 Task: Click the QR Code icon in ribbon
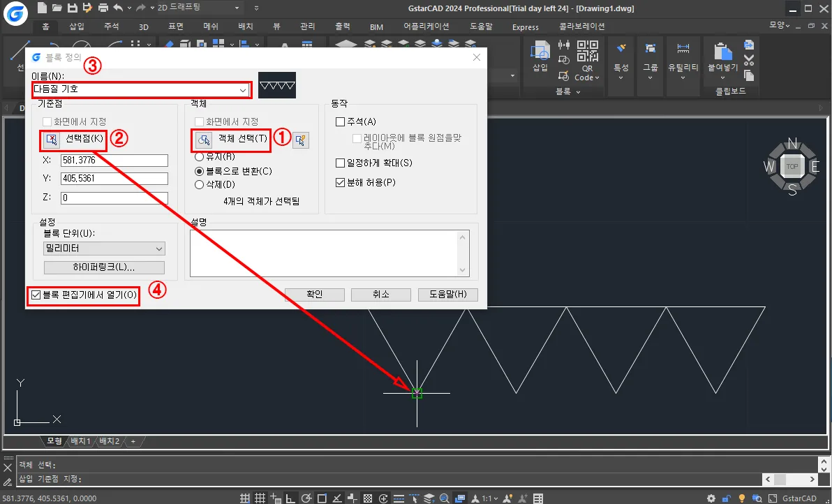click(588, 51)
